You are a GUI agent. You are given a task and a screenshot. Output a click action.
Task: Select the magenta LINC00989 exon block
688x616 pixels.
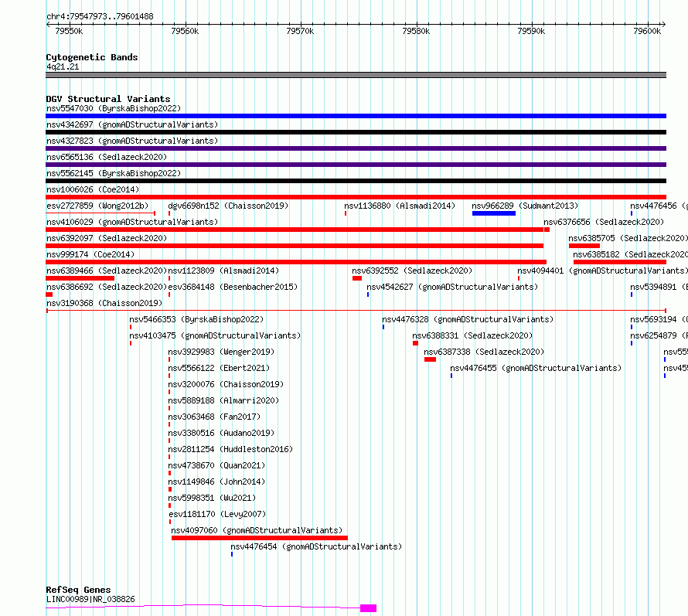click(x=368, y=608)
